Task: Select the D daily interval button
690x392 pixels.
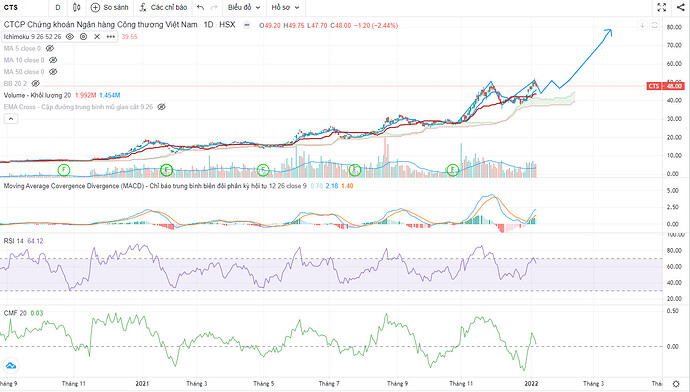Action: [58, 7]
